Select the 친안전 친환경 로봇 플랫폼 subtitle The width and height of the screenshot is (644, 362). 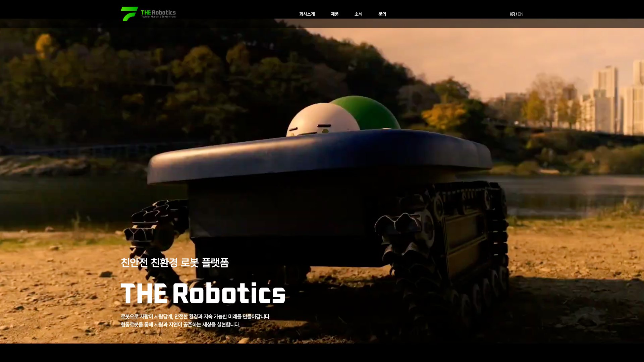(175, 262)
